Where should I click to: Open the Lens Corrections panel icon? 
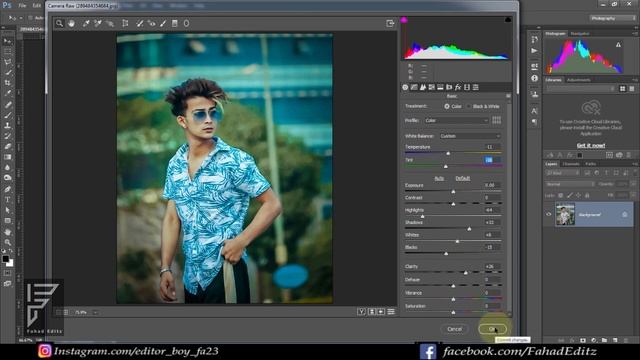point(449,87)
